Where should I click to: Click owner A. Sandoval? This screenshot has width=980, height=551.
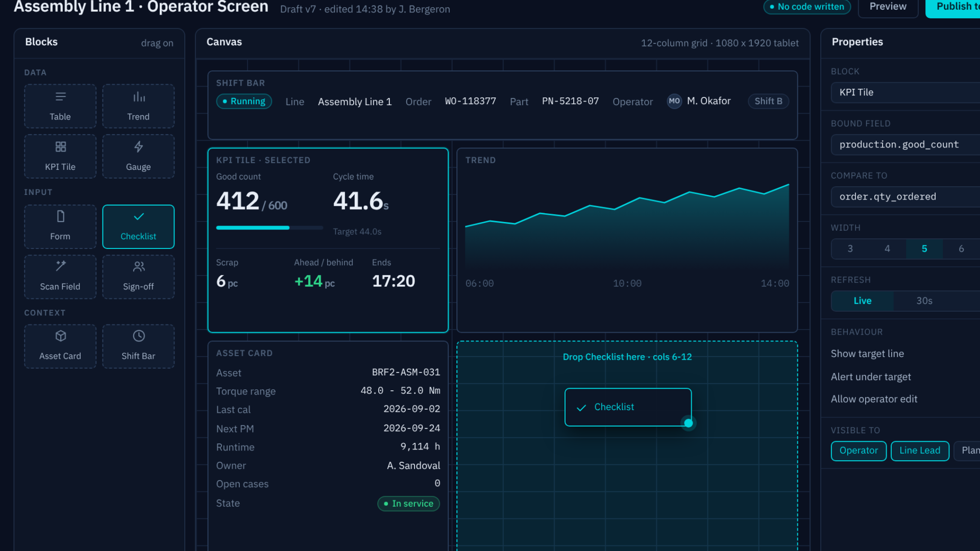[x=413, y=466]
